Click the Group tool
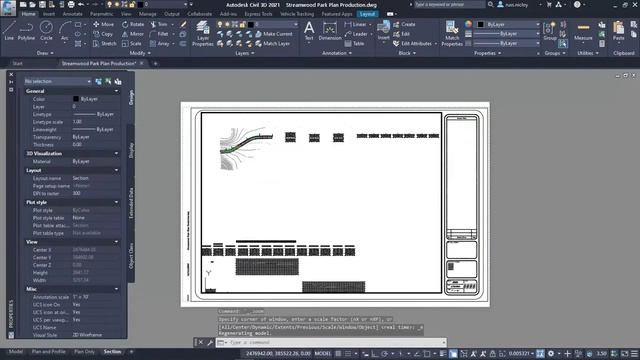The image size is (640, 360). click(x=550, y=31)
